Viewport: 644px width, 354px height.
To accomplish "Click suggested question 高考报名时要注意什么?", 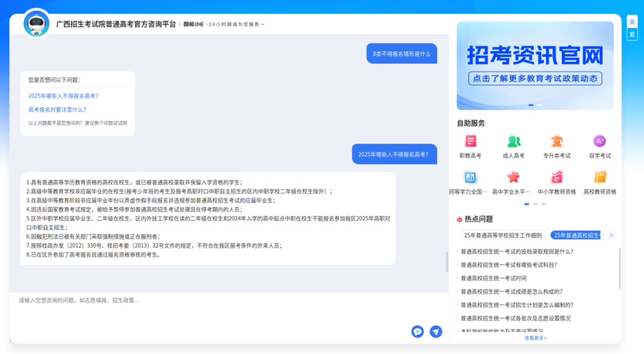I will point(57,110).
